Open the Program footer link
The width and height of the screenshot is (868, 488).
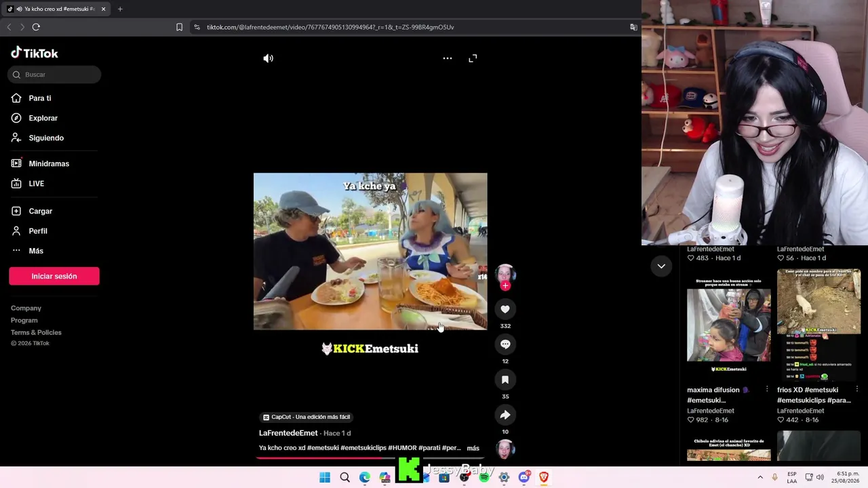[24, 321]
